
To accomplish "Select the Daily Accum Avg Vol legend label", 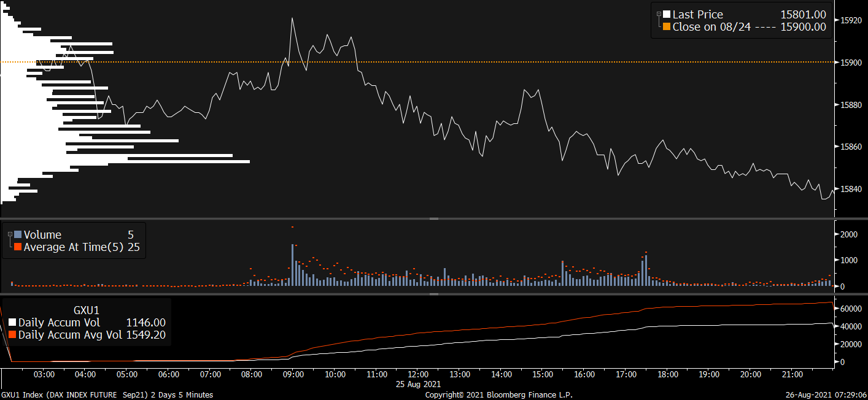I will click(70, 334).
